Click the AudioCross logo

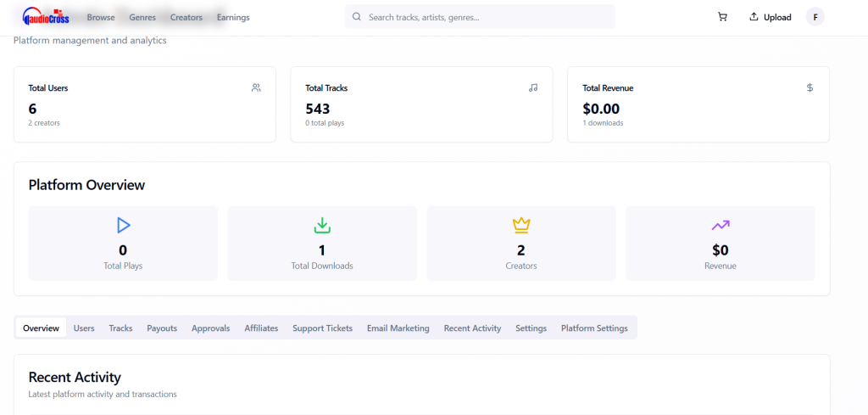pos(47,17)
